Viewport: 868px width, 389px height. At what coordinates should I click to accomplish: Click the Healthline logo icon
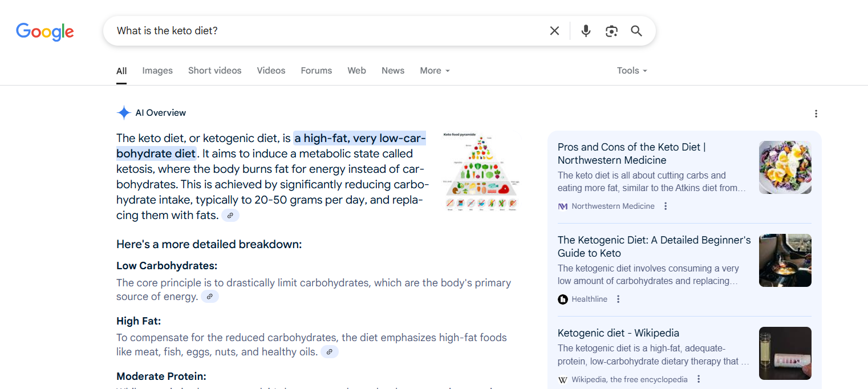pyautogui.click(x=563, y=299)
